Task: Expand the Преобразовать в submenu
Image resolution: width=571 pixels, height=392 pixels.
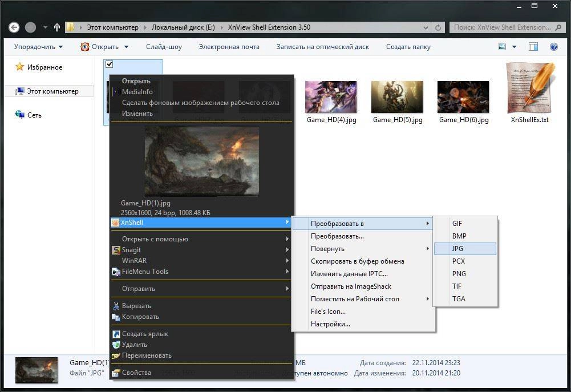Action: pos(363,224)
